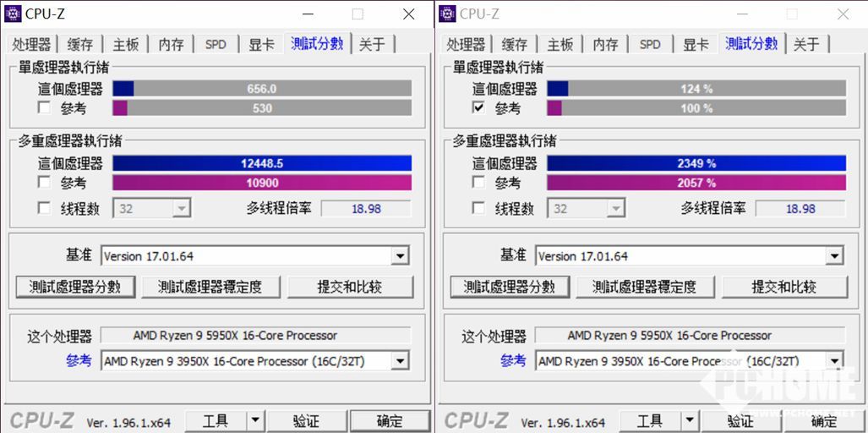Open 关于 tab in right window

pos(806,44)
